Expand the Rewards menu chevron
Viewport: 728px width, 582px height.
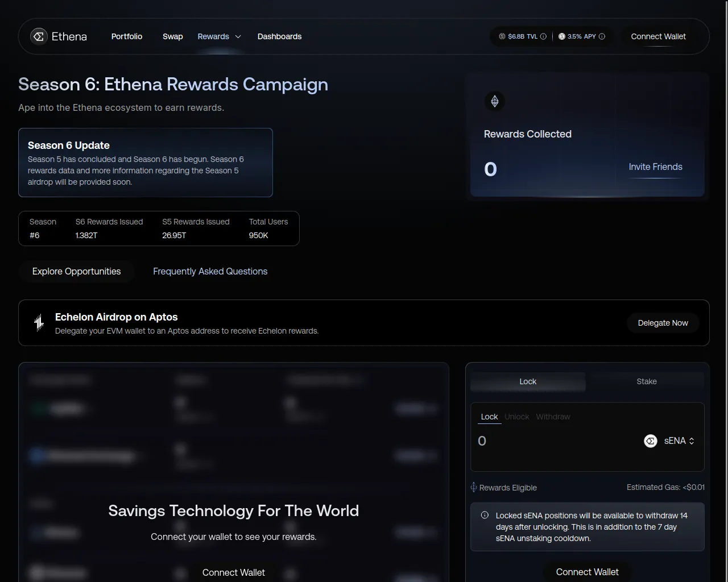tap(238, 36)
